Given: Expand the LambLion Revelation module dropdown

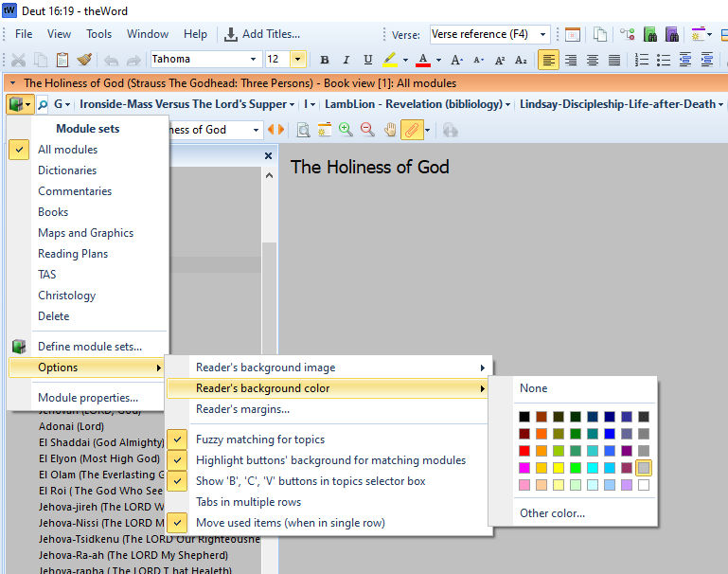Looking at the screenshot, I should pyautogui.click(x=508, y=104).
